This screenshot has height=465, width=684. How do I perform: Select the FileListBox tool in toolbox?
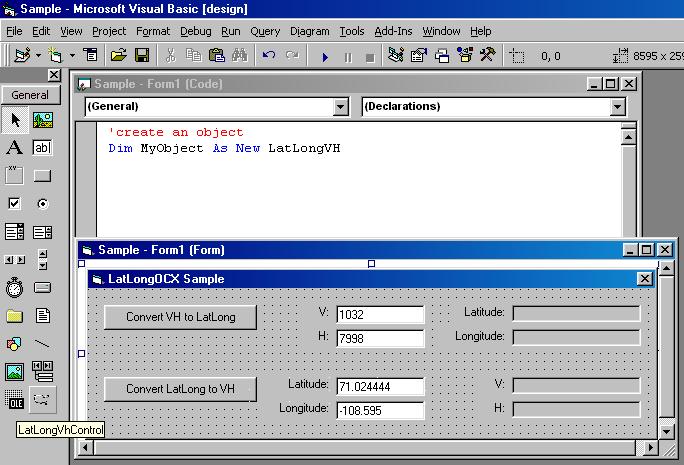[43, 316]
